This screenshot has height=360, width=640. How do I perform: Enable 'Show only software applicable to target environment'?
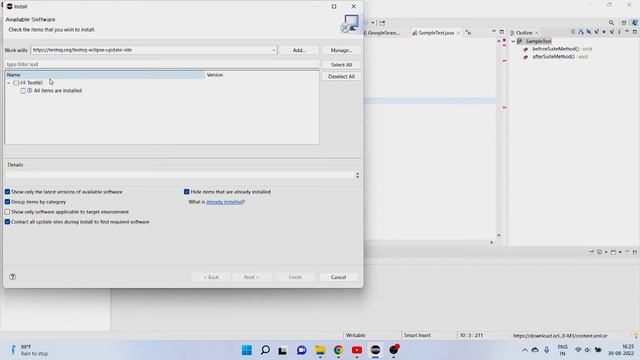pos(7,212)
